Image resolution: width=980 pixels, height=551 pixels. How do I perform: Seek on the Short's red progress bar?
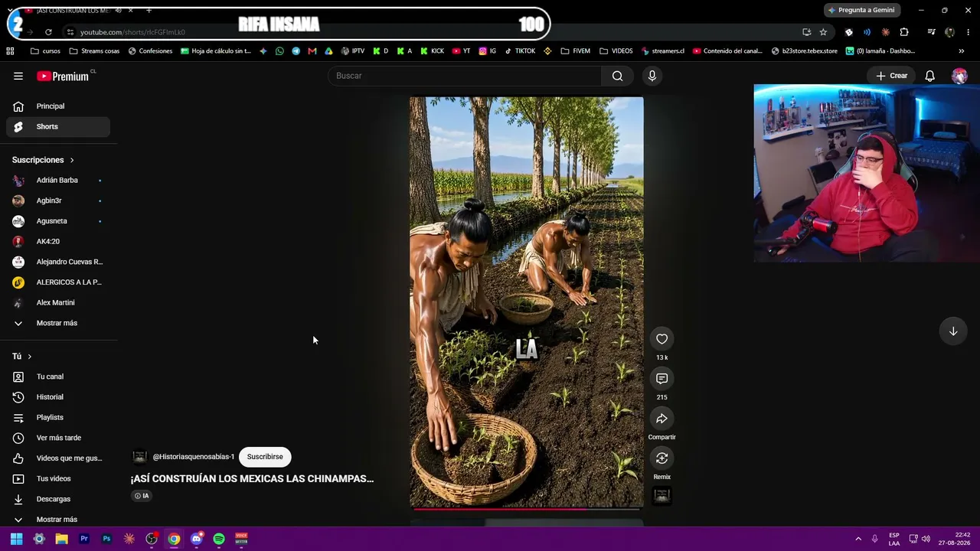tap(527, 508)
